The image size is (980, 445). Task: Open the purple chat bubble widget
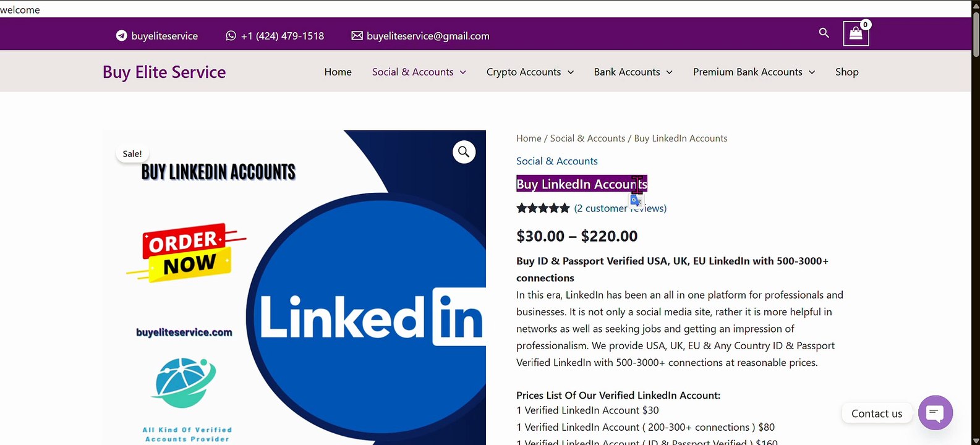pyautogui.click(x=935, y=413)
